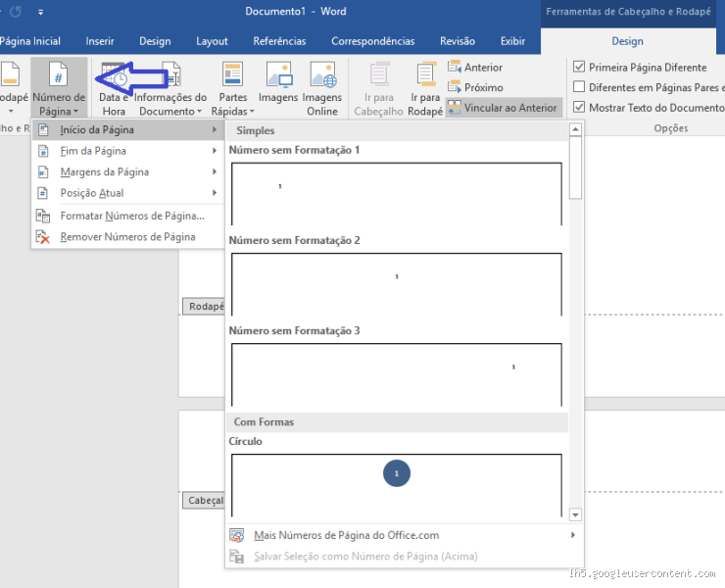Enable Diferentes em Páginas Pares checkbox
The width and height of the screenshot is (725, 588).
579,87
